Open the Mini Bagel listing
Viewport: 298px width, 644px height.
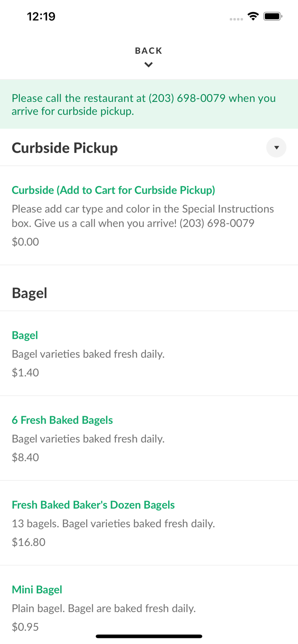pos(37,589)
